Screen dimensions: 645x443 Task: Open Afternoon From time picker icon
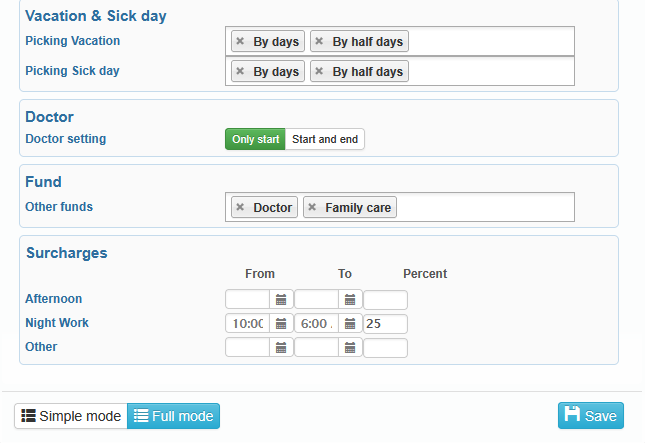(x=281, y=299)
